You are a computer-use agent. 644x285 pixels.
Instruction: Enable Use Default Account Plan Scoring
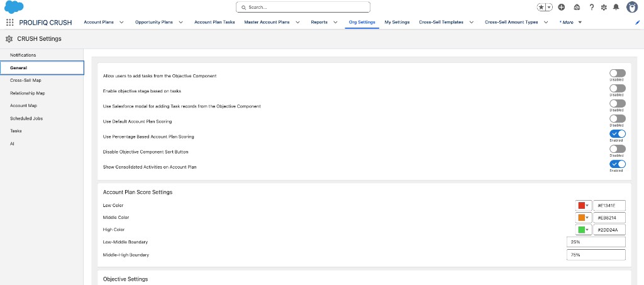618,119
